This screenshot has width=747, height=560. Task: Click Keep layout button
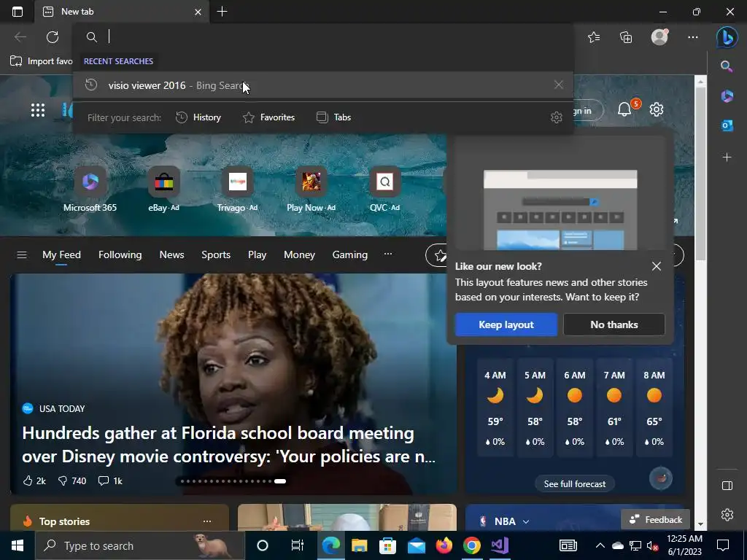(x=506, y=324)
